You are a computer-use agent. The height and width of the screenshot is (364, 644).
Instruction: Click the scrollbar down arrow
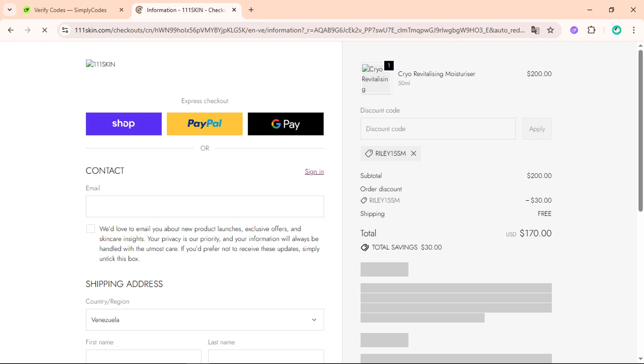[x=640, y=359]
